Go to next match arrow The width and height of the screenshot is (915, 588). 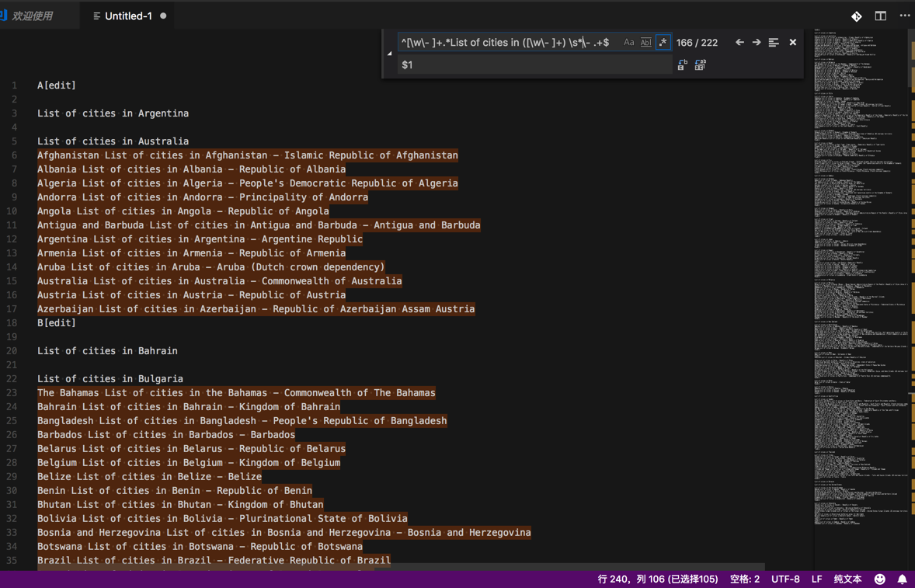[x=757, y=43]
